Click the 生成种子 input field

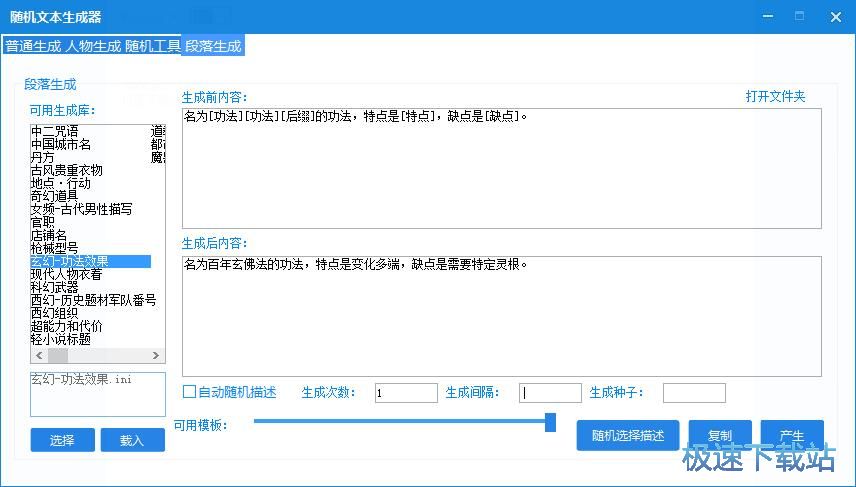[x=694, y=393]
